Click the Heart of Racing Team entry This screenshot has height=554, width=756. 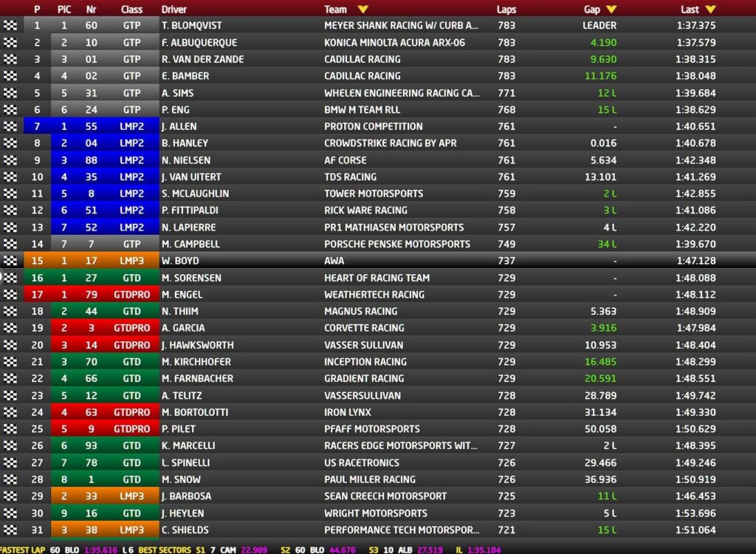377,278
